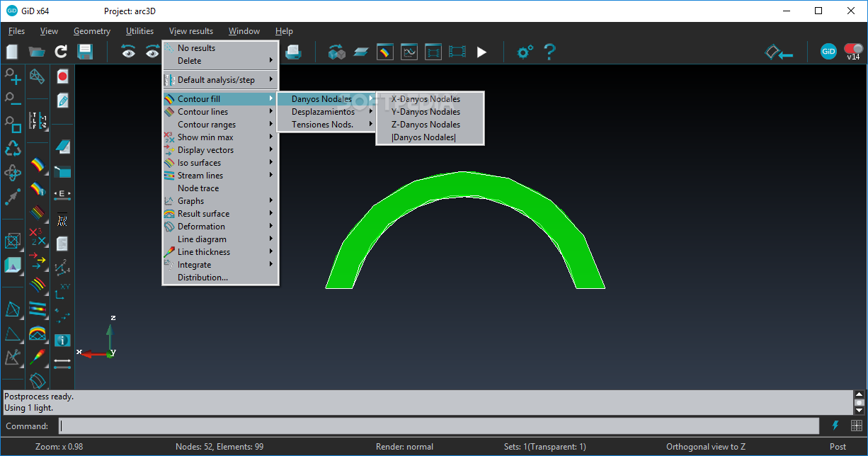Click the printer icon in top toolbar

(293, 52)
